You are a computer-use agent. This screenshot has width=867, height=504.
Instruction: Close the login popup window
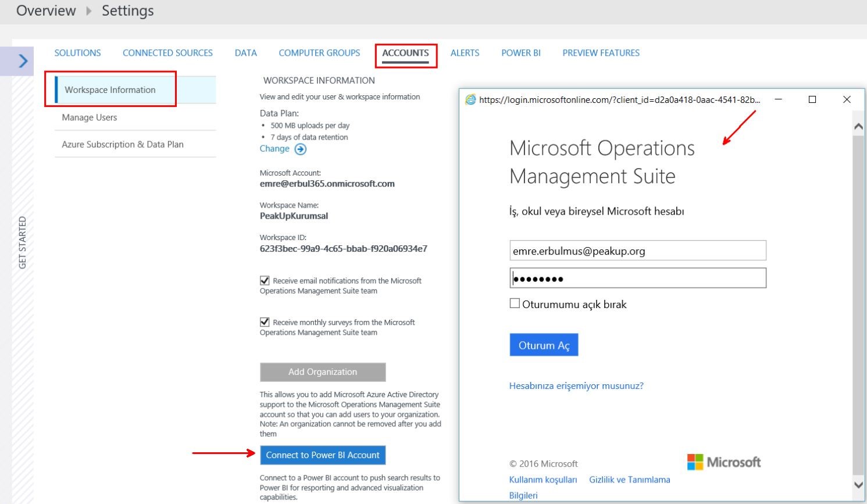pyautogui.click(x=847, y=99)
